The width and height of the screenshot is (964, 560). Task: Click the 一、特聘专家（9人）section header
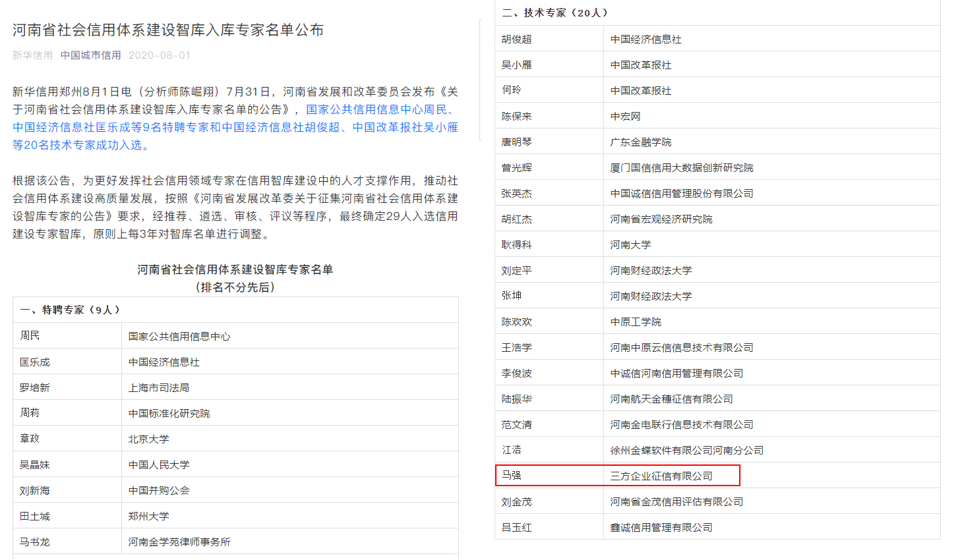[x=71, y=310]
